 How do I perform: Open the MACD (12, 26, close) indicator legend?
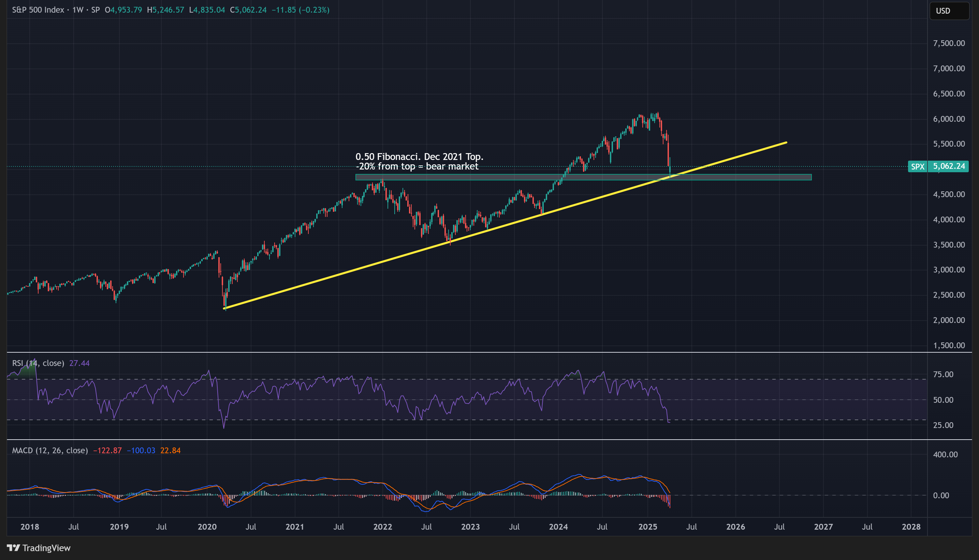[50, 451]
